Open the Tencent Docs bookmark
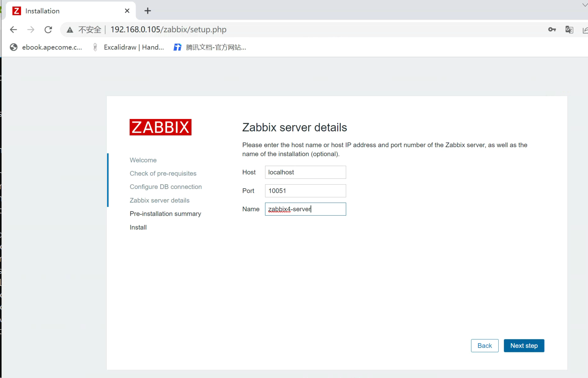The width and height of the screenshot is (588, 378). 210,47
